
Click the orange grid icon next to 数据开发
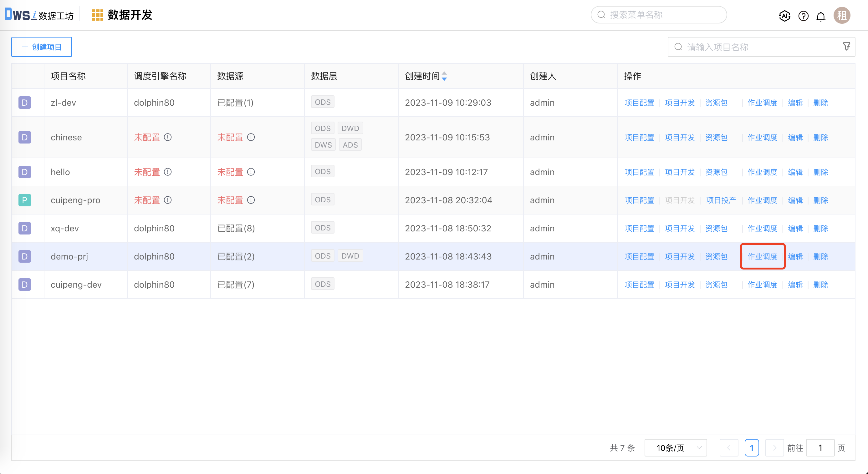click(97, 14)
